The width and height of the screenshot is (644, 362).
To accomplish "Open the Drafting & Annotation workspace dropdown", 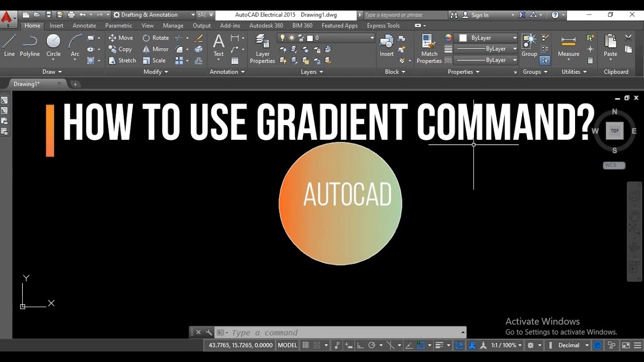I will [153, 15].
